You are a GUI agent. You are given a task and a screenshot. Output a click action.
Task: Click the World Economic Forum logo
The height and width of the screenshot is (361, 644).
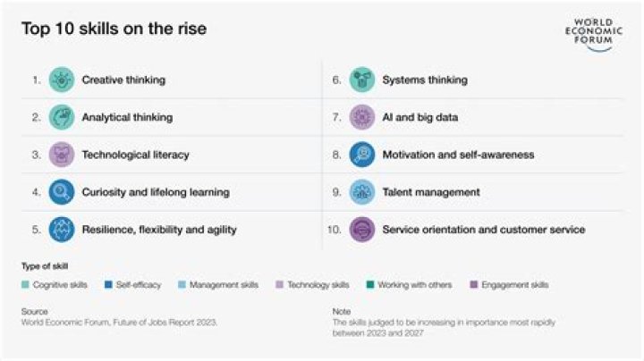tap(590, 33)
